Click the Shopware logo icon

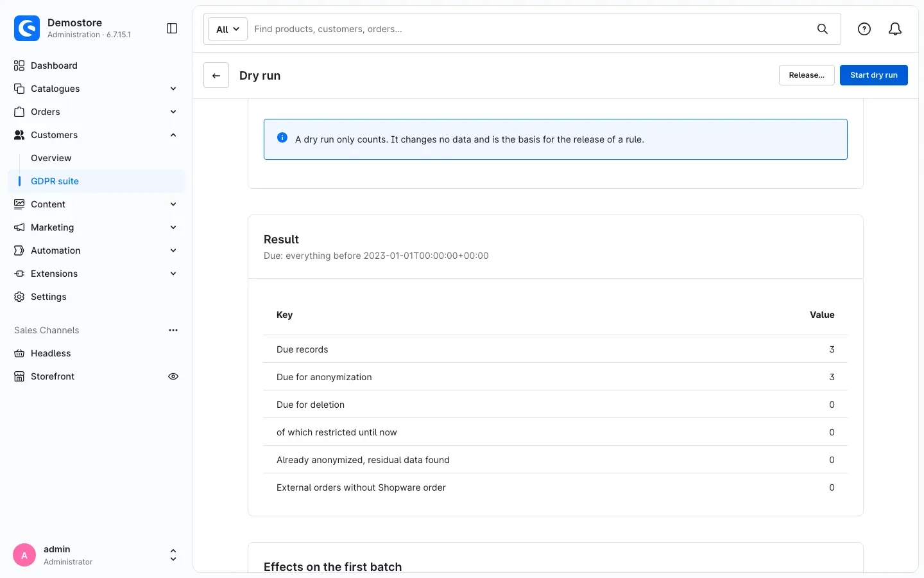pyautogui.click(x=27, y=28)
